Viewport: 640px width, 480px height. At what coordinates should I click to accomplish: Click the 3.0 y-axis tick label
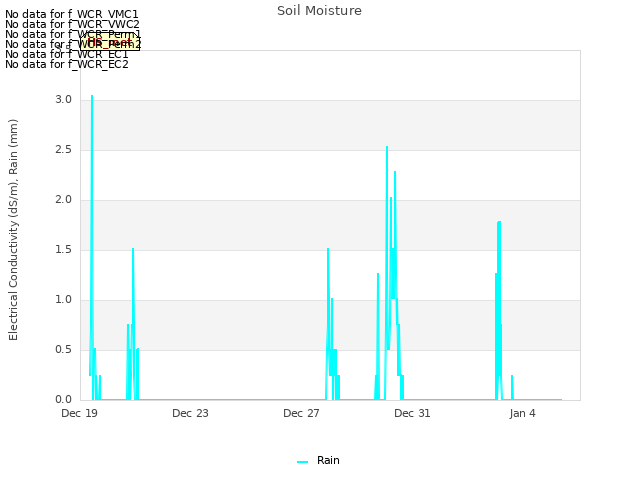click(64, 100)
